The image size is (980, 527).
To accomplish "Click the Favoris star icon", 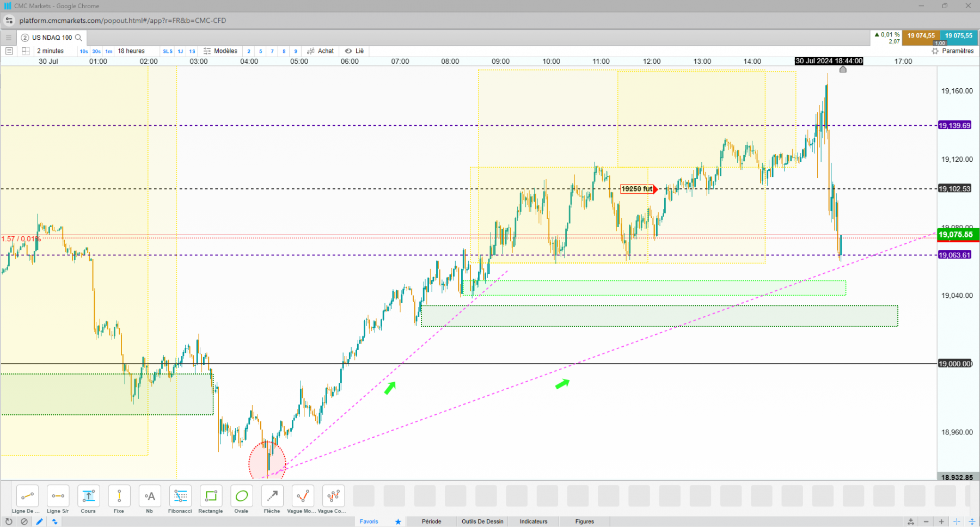I will click(x=398, y=522).
